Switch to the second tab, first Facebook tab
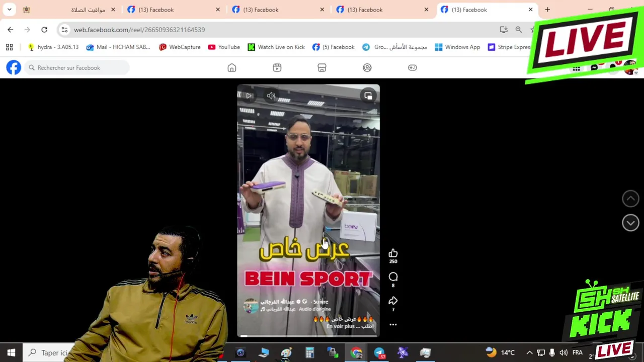This screenshot has width=644, height=362. (174, 10)
